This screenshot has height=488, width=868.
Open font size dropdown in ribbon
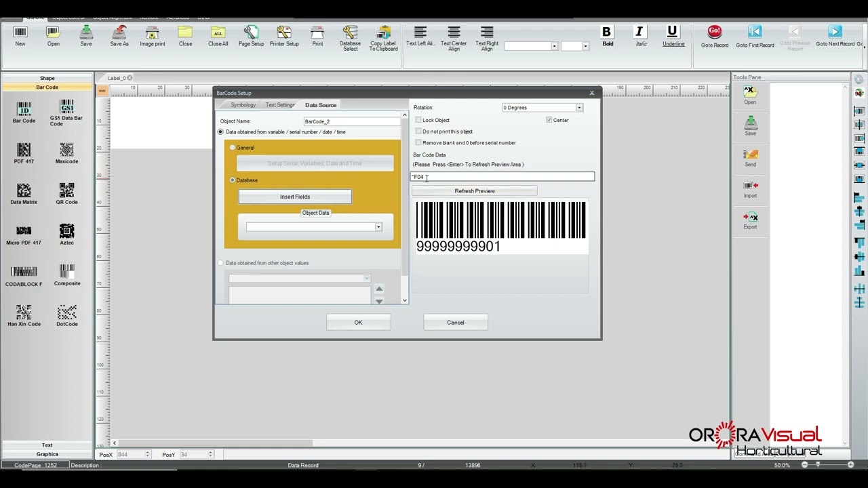coord(585,46)
